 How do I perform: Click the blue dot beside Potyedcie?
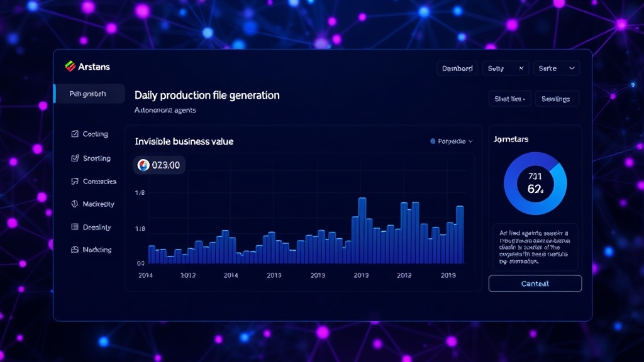(x=433, y=141)
